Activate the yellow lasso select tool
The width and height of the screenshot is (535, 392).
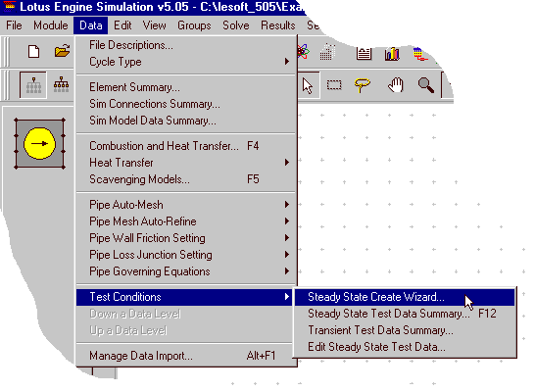362,85
